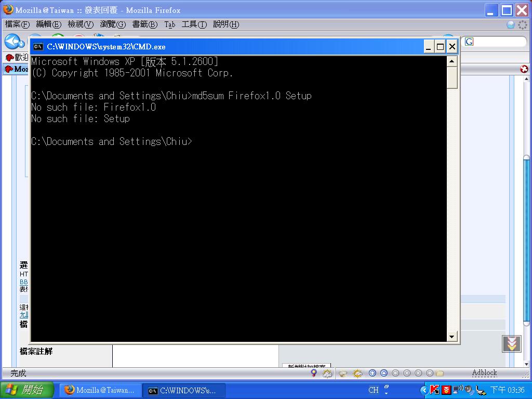Open CMD window system menu icon
Screen dimensions: 532x399
[38, 46]
